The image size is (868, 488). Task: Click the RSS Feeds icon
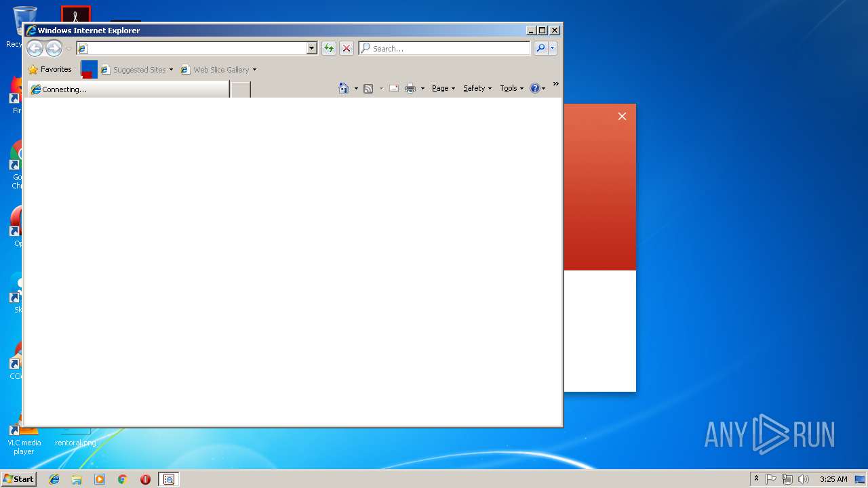368,88
